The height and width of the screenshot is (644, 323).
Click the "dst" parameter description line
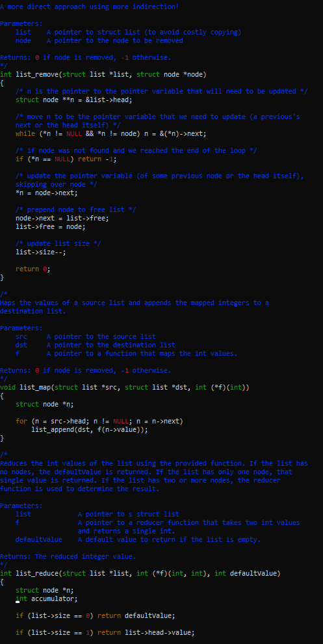[x=96, y=345]
